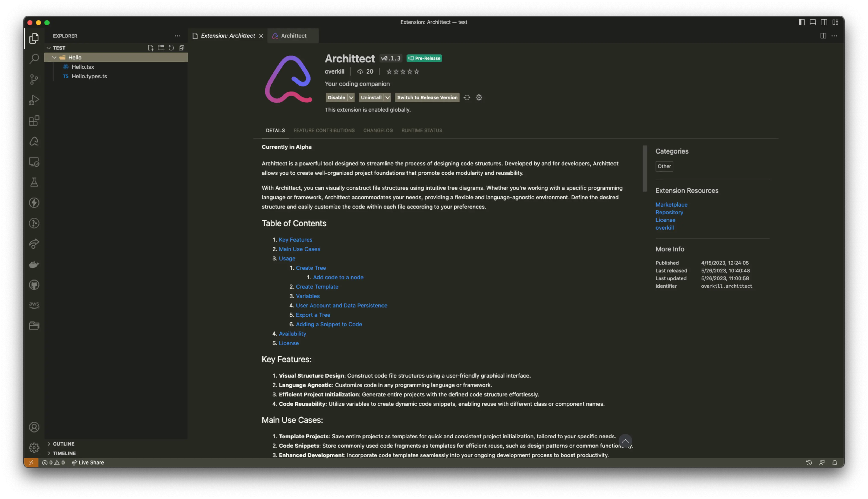
Task: Open the Accounts menu icon
Action: click(x=34, y=427)
